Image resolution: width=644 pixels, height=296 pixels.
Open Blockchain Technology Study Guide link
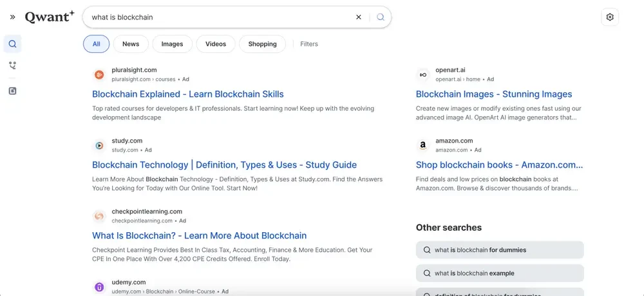point(224,165)
